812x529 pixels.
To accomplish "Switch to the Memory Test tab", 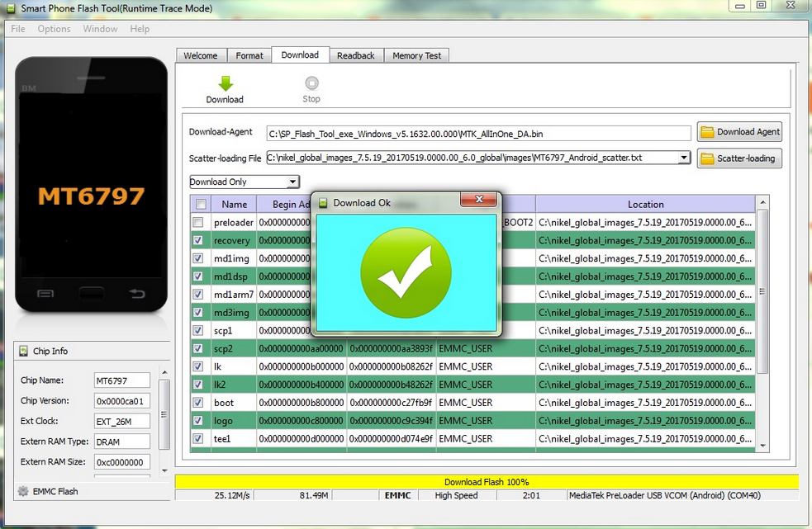I will point(416,55).
